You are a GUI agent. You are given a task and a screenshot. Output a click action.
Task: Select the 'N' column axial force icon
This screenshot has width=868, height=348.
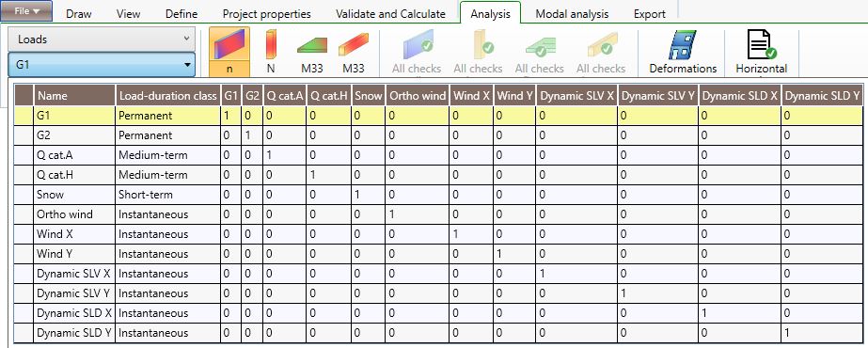pos(271,52)
